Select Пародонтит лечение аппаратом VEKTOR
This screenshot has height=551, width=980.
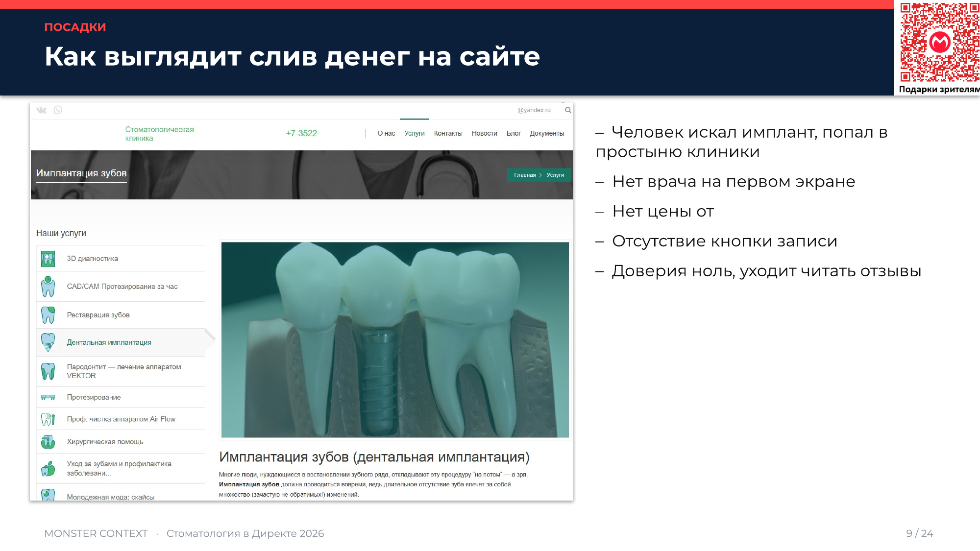[x=121, y=371]
